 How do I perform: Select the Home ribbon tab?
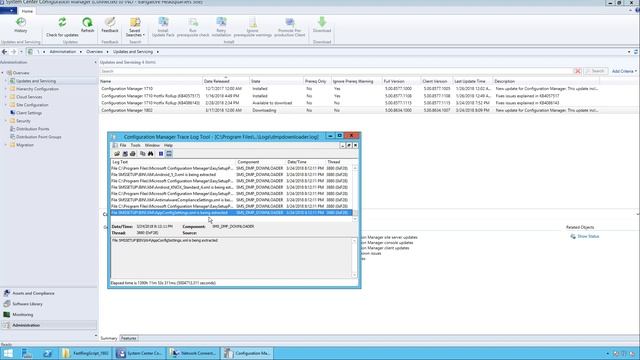tap(27, 11)
